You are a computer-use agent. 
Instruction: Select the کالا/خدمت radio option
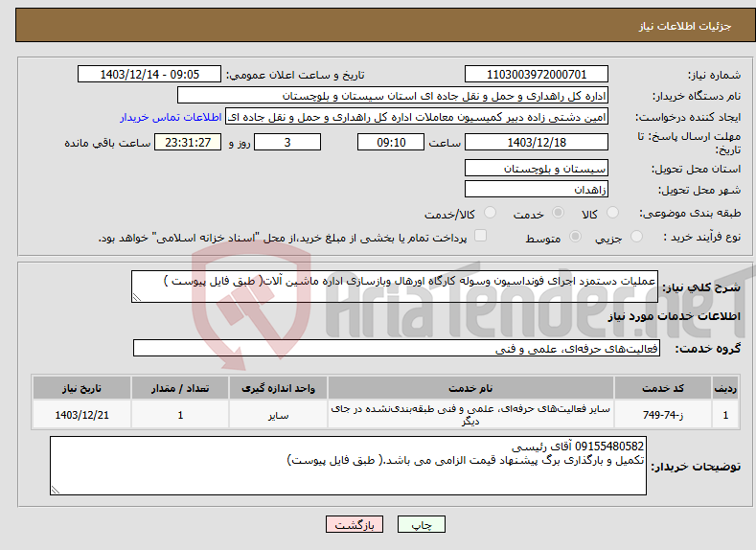pos(490,213)
